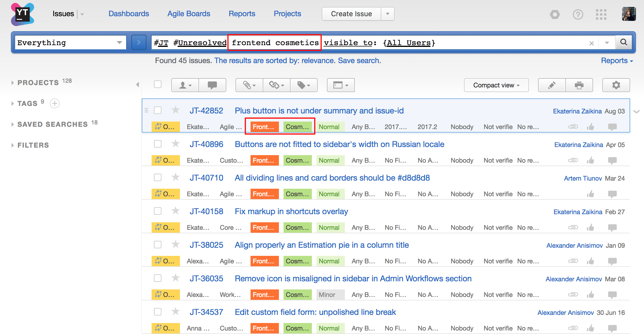This screenshot has width=644, height=334.
Task: Expand the Saved Searches section
Action: pyautogui.click(x=52, y=124)
